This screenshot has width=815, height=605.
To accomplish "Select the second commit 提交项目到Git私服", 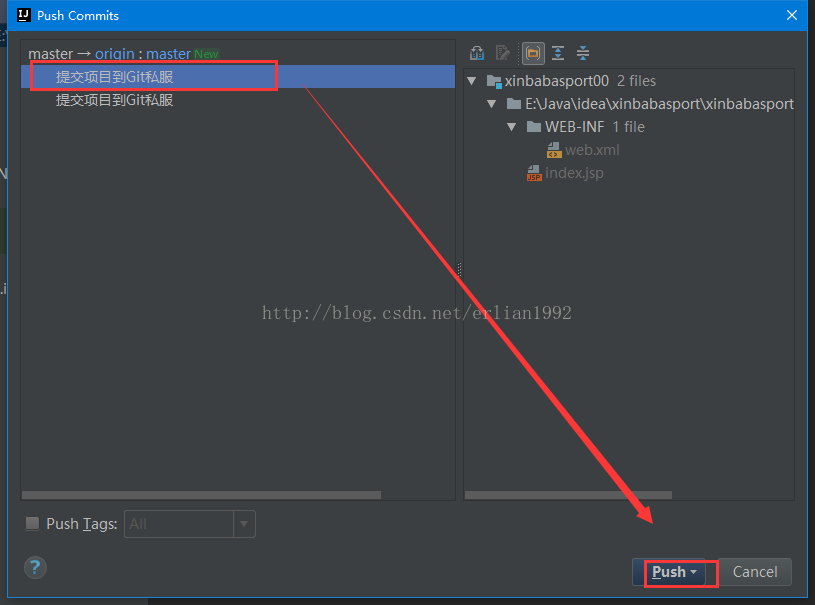I will (114, 100).
